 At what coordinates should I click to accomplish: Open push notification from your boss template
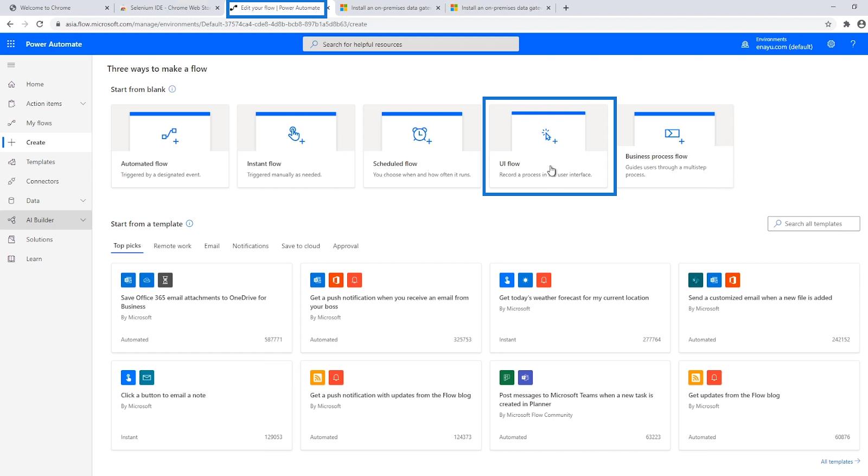(391, 308)
